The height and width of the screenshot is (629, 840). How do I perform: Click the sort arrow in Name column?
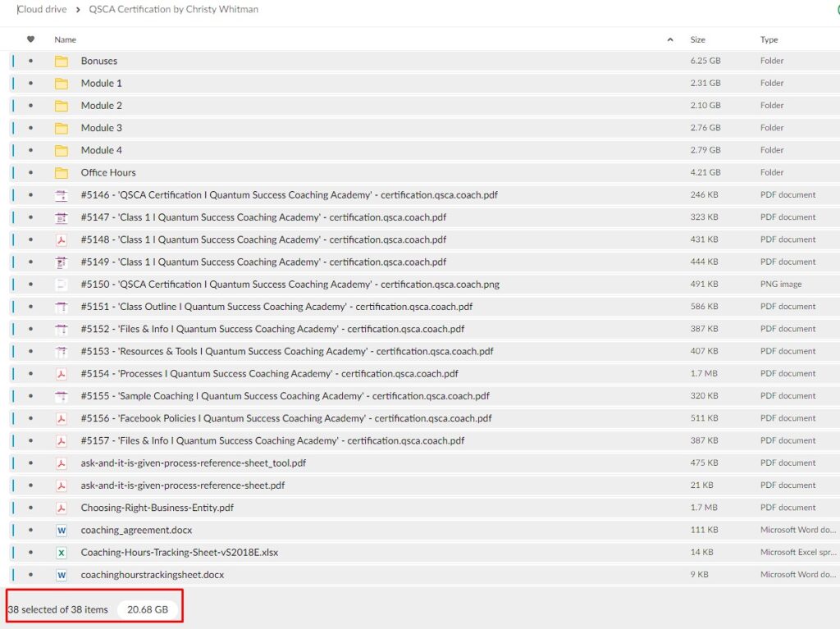tap(670, 39)
